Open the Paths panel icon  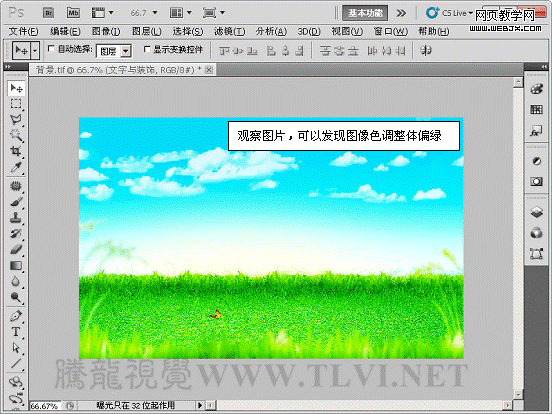pos(537,253)
